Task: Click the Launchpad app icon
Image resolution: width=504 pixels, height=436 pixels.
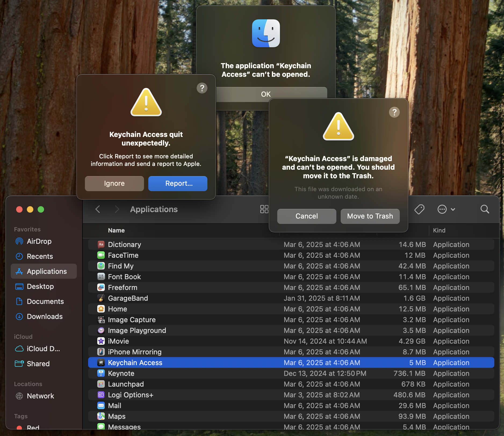Action: pyautogui.click(x=101, y=384)
